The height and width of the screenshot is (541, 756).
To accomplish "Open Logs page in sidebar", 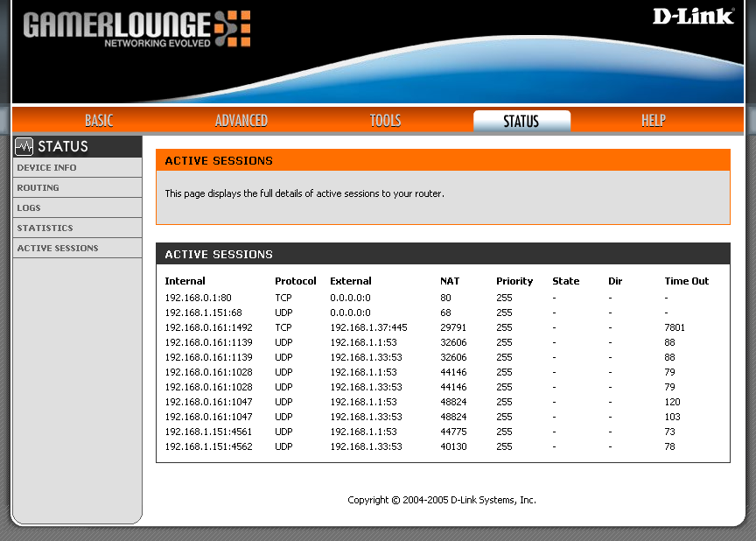I will click(77, 207).
